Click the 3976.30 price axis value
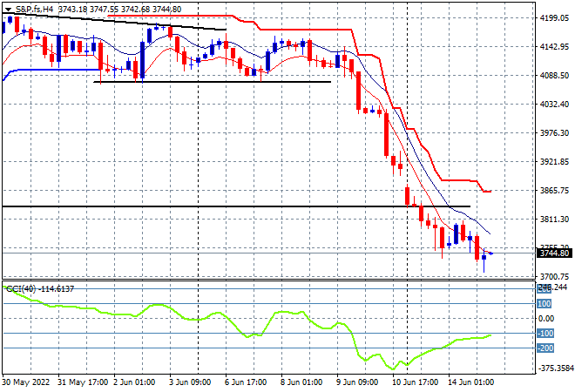The width and height of the screenshot is (575, 392). point(554,132)
